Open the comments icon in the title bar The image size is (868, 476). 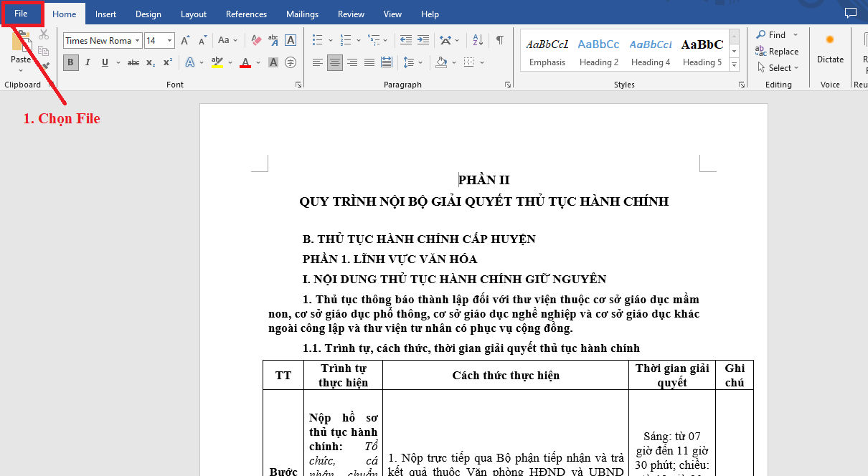(x=850, y=13)
